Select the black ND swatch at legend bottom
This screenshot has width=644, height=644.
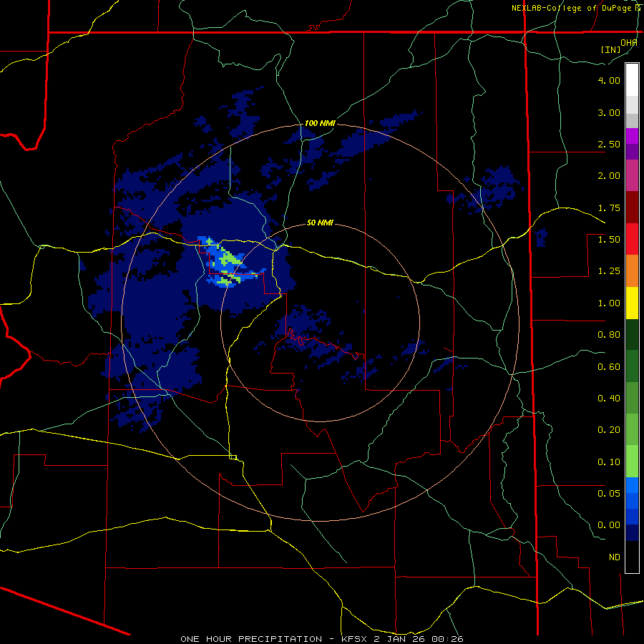pyautogui.click(x=632, y=557)
